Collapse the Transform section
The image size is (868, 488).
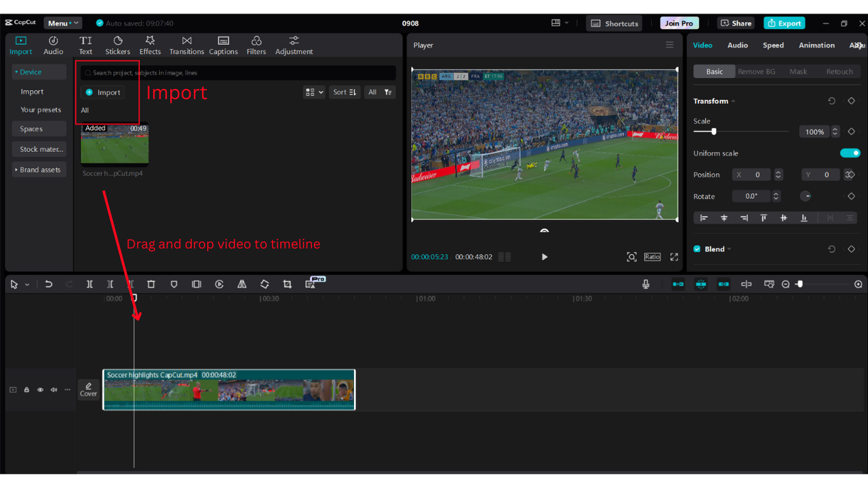tap(733, 101)
